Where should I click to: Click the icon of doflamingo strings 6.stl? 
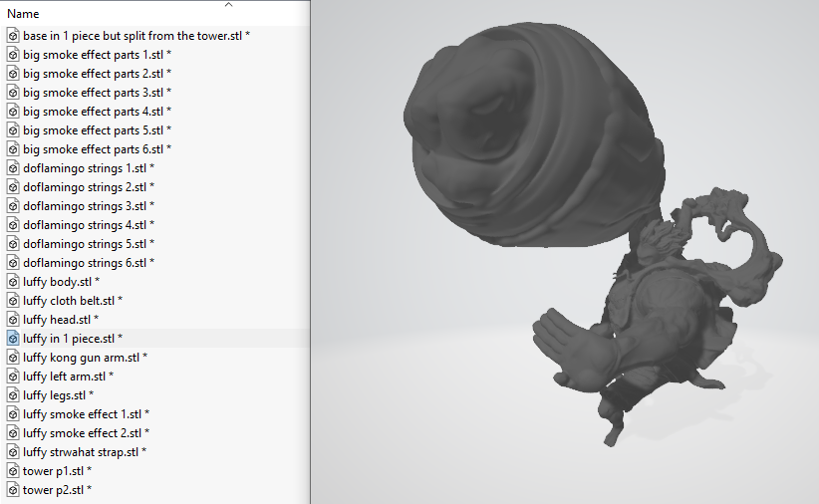click(x=13, y=263)
